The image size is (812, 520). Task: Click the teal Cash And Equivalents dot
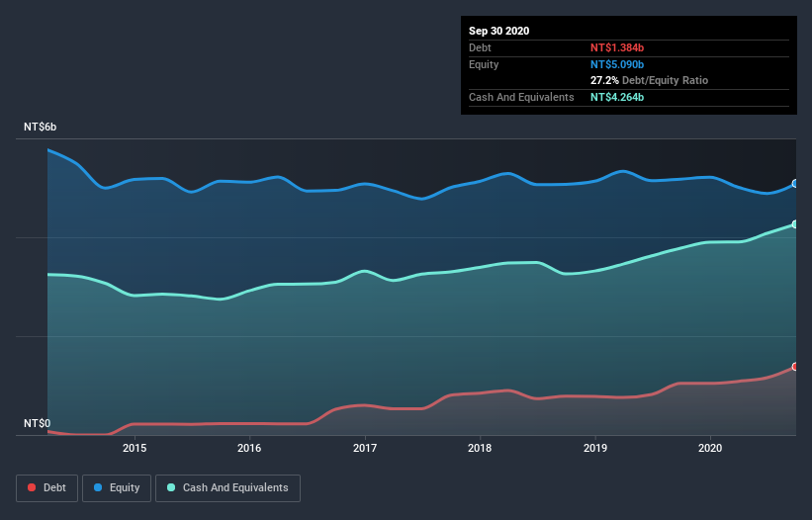pyautogui.click(x=171, y=487)
